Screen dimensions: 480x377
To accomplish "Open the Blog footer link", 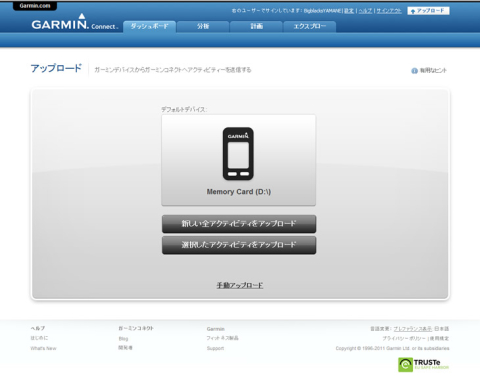I will tap(123, 339).
